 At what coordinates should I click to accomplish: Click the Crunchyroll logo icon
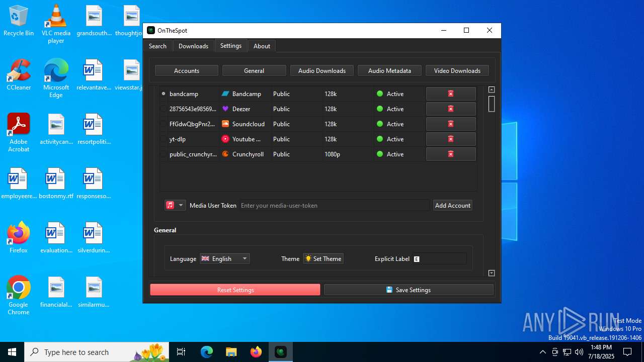[x=226, y=154]
